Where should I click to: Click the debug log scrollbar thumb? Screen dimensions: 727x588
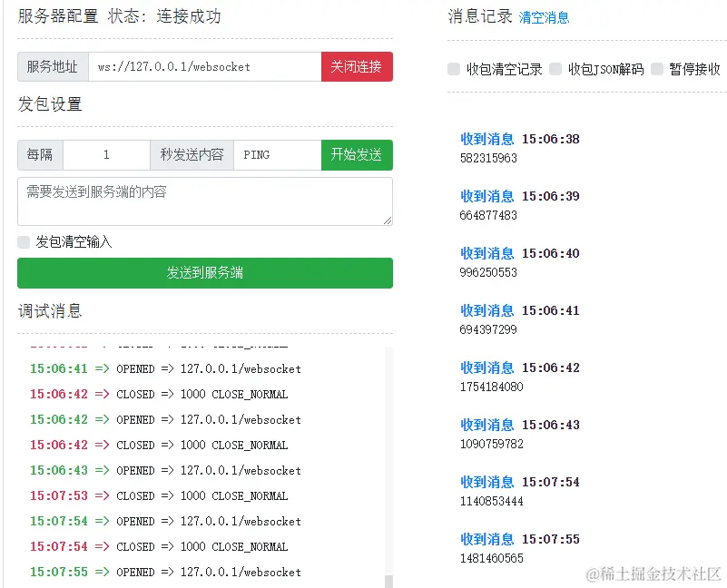[389, 581]
